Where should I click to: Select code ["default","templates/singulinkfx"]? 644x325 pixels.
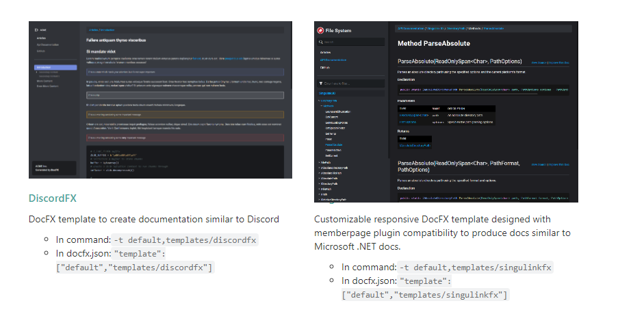pos(425,295)
